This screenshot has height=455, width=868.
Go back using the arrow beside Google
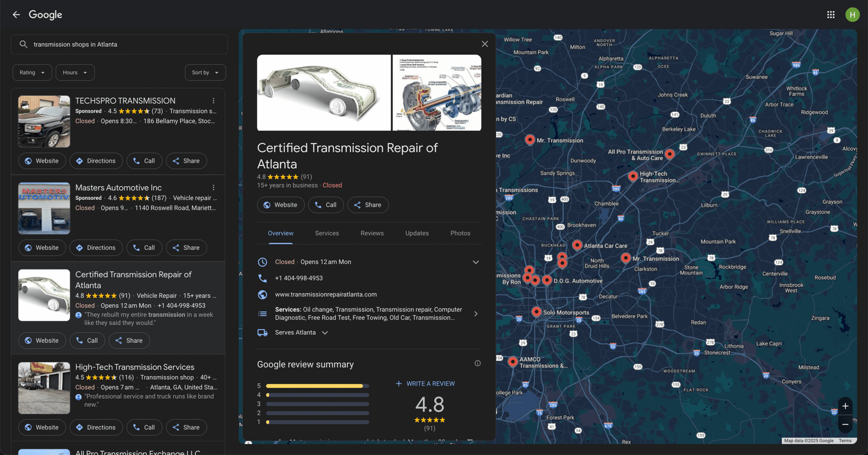click(16, 15)
